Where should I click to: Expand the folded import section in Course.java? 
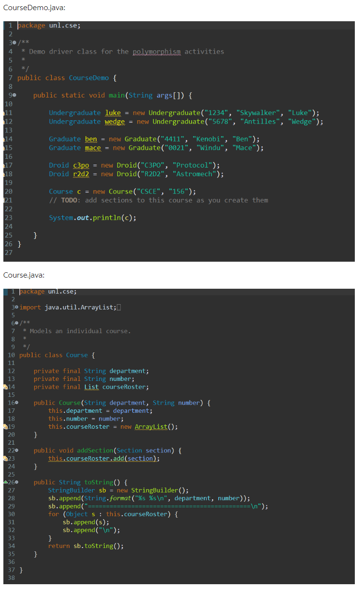click(16, 308)
